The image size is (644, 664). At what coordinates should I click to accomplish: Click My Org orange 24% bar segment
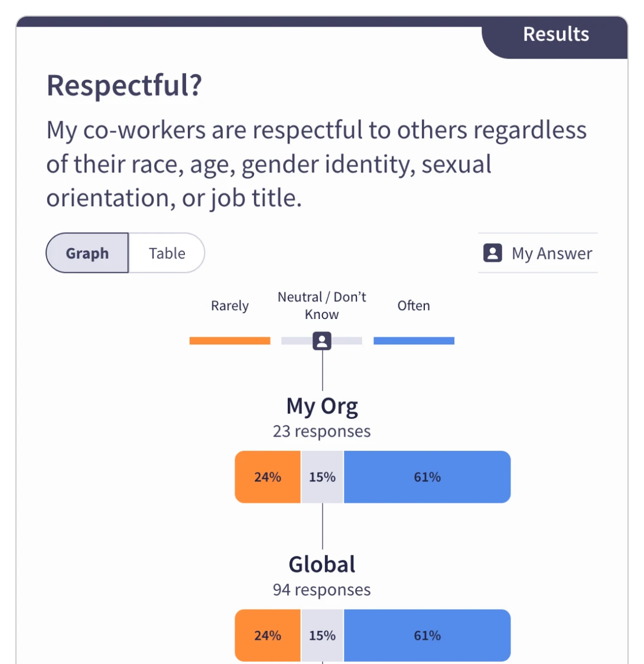[x=268, y=477]
